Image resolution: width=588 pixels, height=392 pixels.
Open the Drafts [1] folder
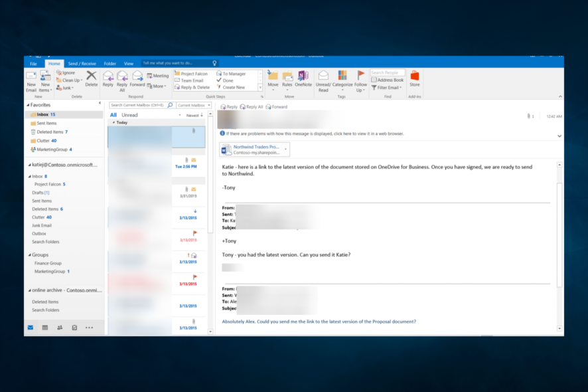point(40,193)
